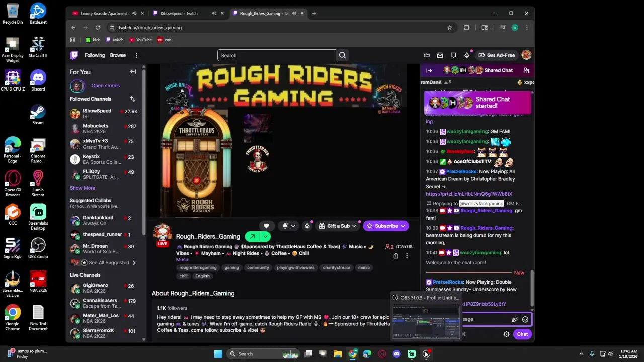Open Danktankiord suggested collab
644x362 pixels.
104,220
